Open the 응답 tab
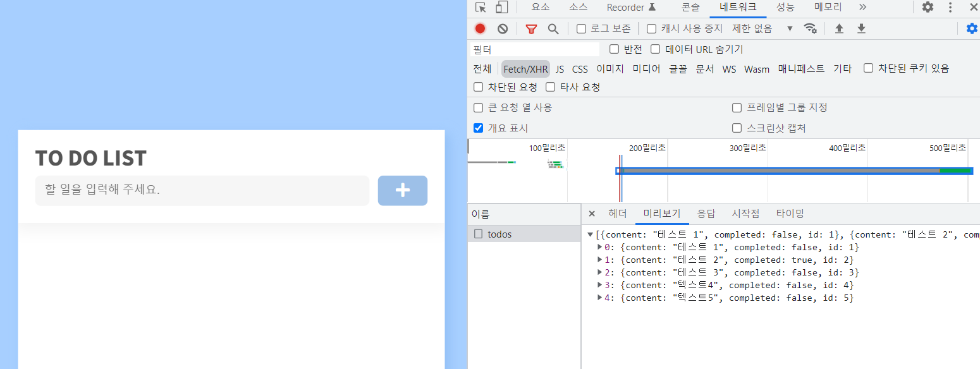 coord(707,213)
